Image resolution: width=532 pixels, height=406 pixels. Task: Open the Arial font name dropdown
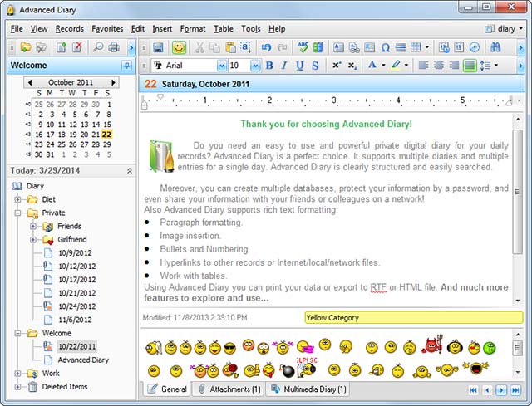(222, 66)
